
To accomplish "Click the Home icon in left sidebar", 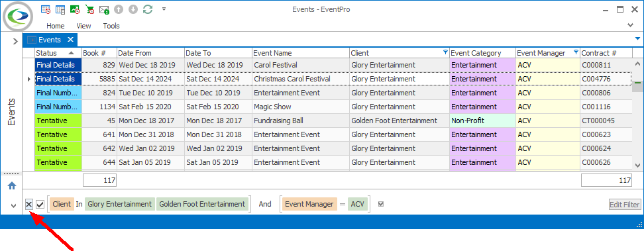I will click(12, 185).
